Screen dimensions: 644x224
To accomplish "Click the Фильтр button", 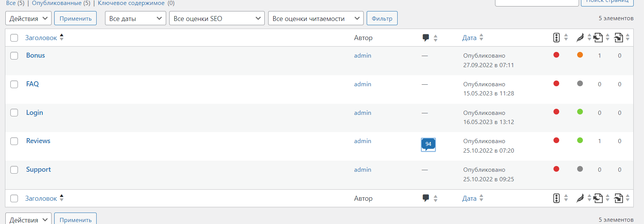I will [x=382, y=18].
